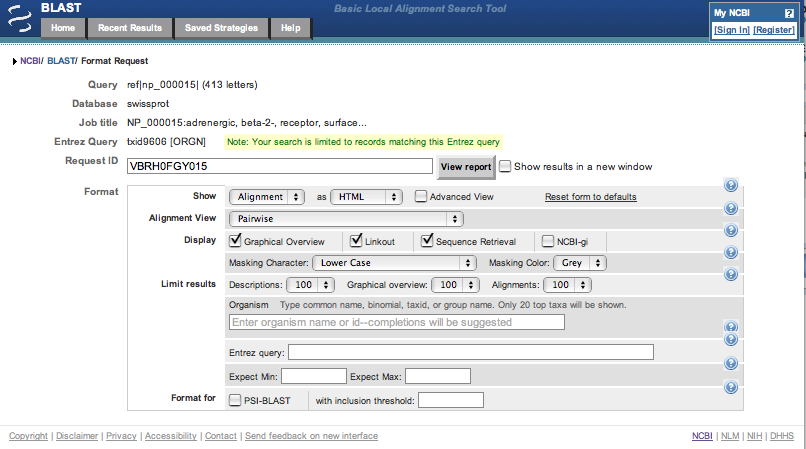Click help icon beside Expect Max row
The width and height of the screenshot is (806, 449).
tap(730, 365)
